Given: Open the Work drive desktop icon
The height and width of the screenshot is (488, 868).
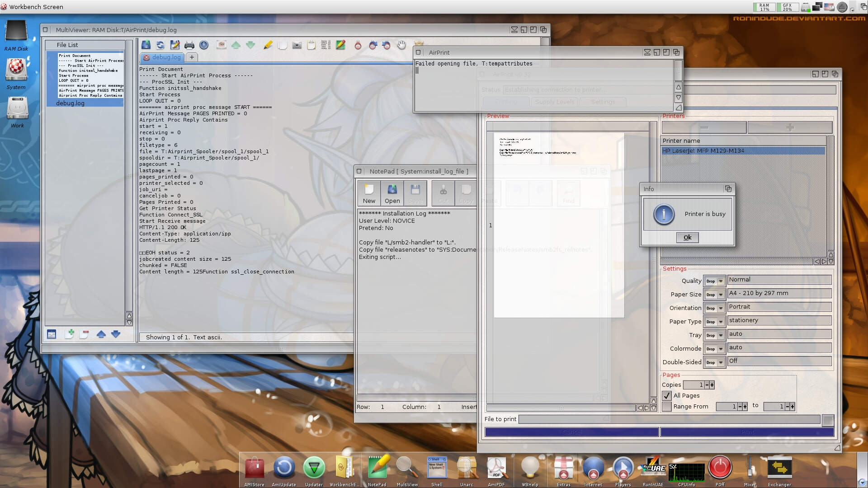Looking at the screenshot, I should (x=17, y=113).
